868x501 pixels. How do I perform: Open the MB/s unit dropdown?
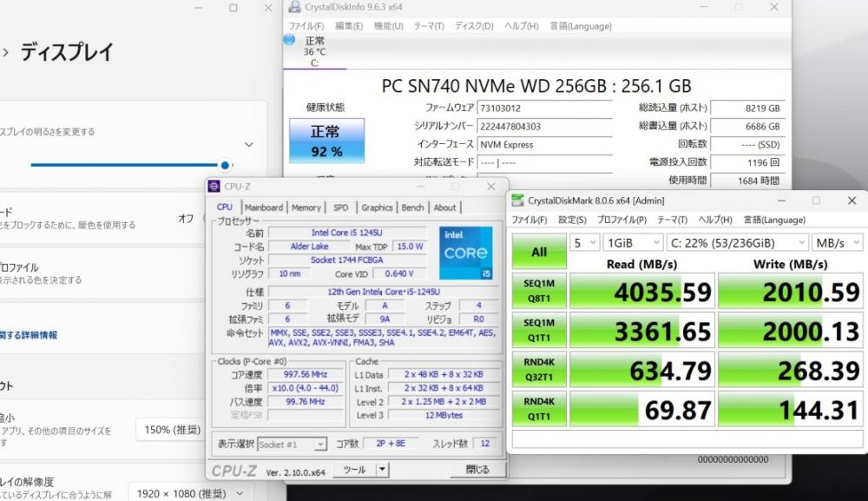[837, 243]
